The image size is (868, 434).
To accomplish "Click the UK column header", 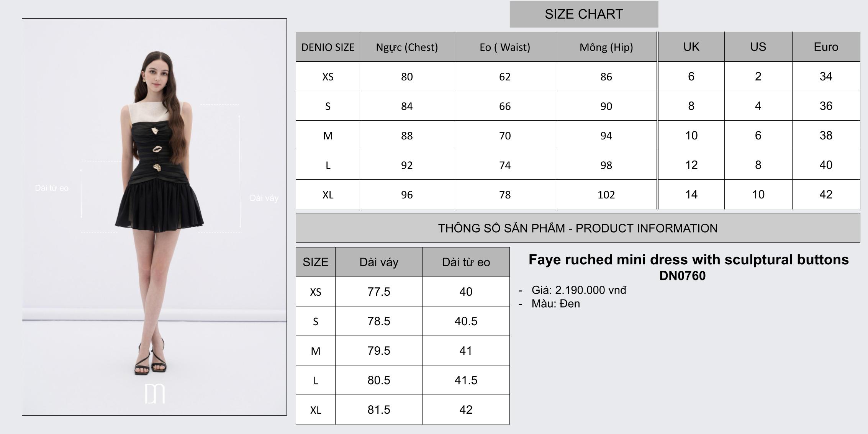I will [x=691, y=47].
